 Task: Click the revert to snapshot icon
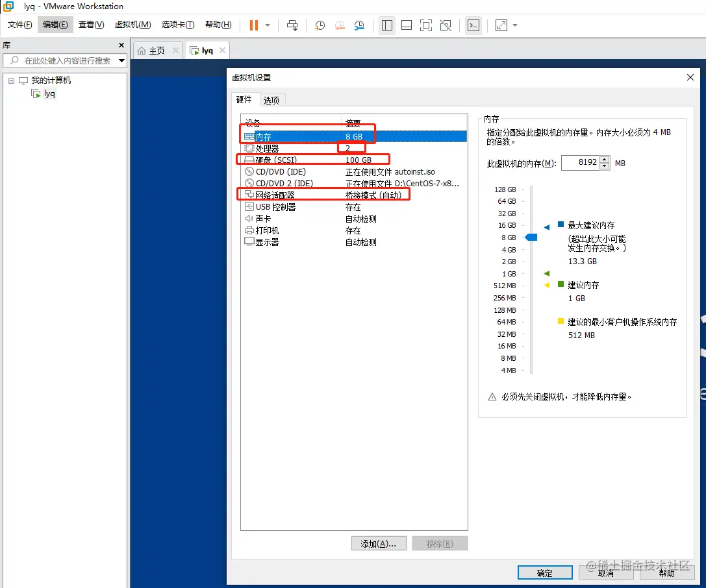[340, 25]
